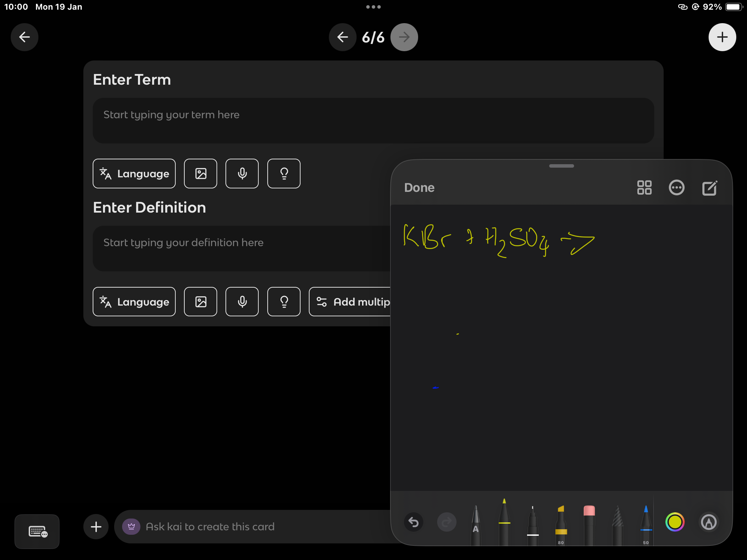Click the Enter Term text field
747x560 pixels.
pos(373,121)
